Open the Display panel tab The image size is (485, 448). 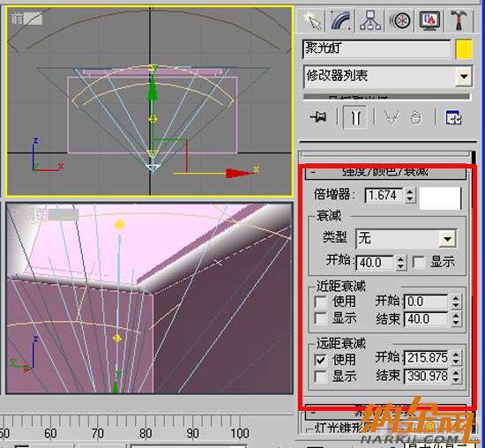[429, 20]
